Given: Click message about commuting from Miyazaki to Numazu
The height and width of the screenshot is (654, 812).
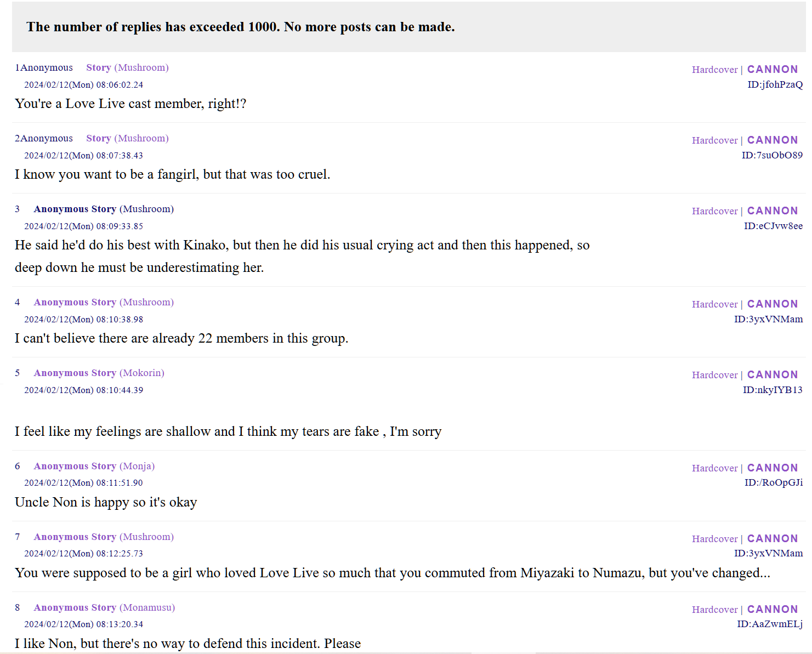Looking at the screenshot, I should point(393,573).
